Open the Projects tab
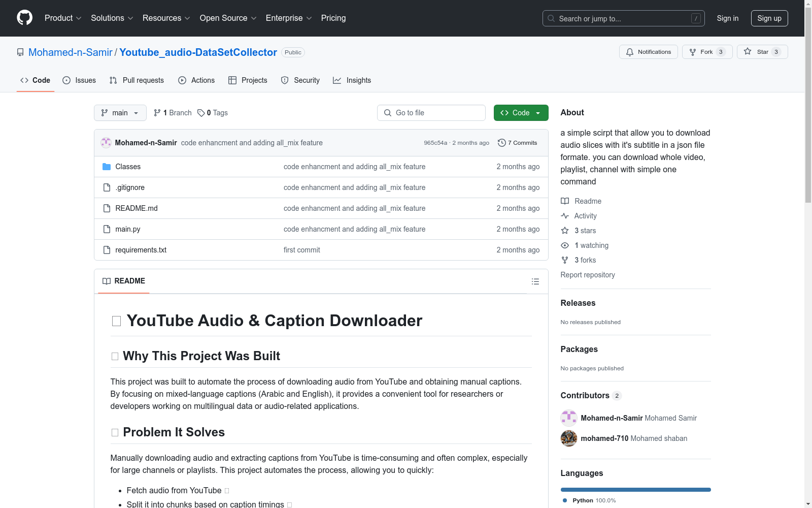The height and width of the screenshot is (508, 812). click(x=248, y=80)
